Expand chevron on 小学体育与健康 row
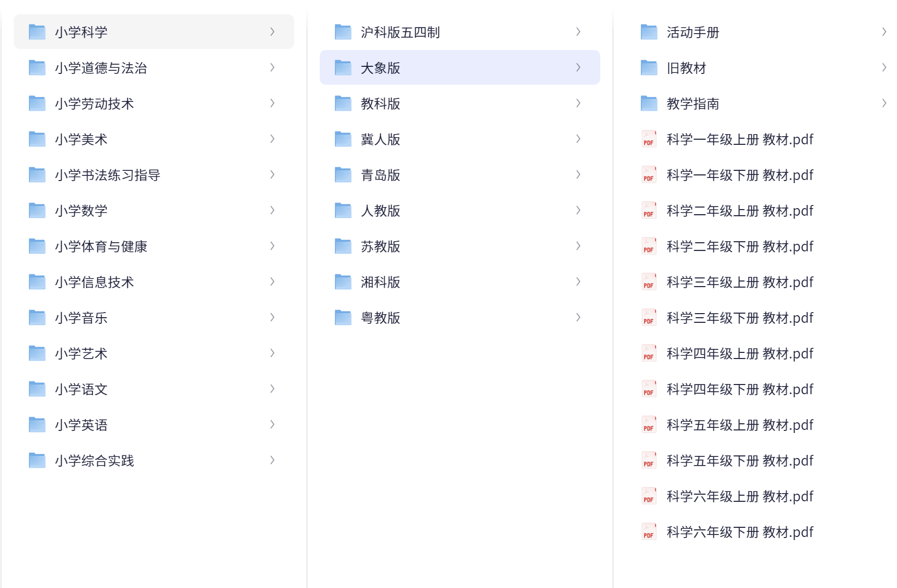Image resolution: width=897 pixels, height=588 pixels. tap(272, 246)
